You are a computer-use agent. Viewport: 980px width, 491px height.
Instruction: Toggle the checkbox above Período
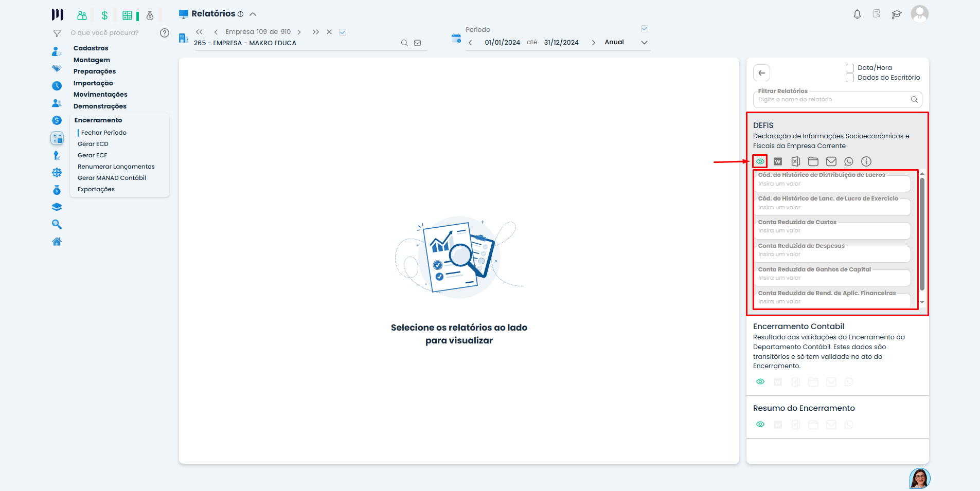coord(645,29)
